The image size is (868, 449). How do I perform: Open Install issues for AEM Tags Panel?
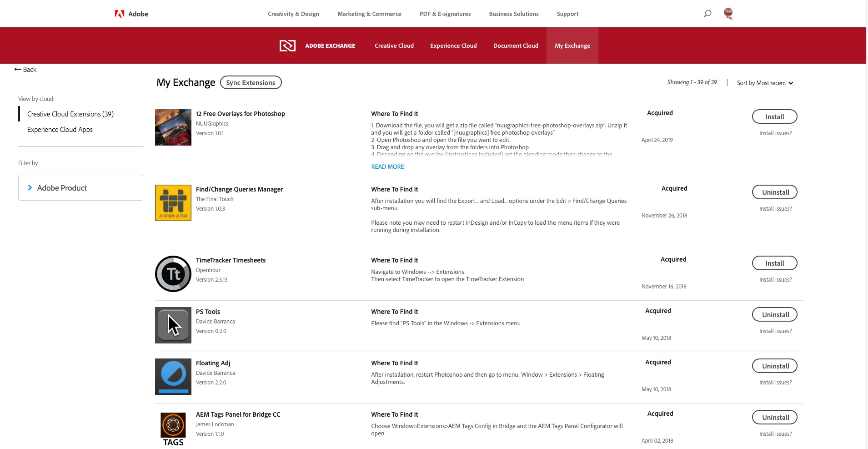pos(775,434)
